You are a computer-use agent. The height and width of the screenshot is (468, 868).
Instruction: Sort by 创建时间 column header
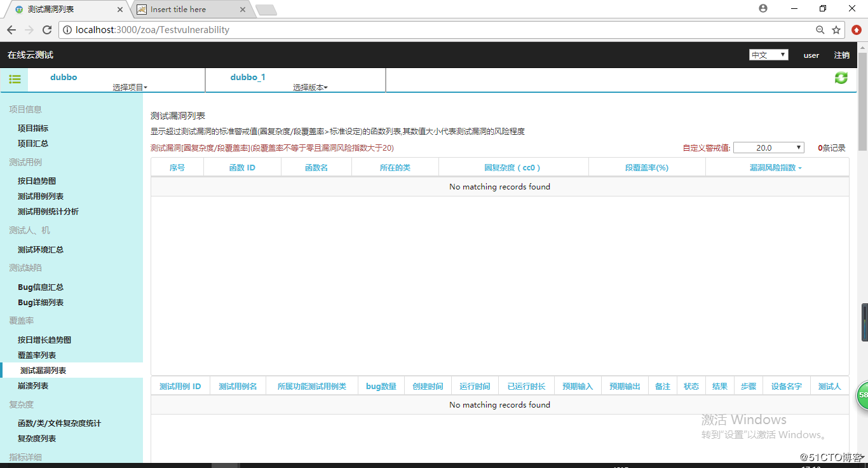tap(428, 387)
